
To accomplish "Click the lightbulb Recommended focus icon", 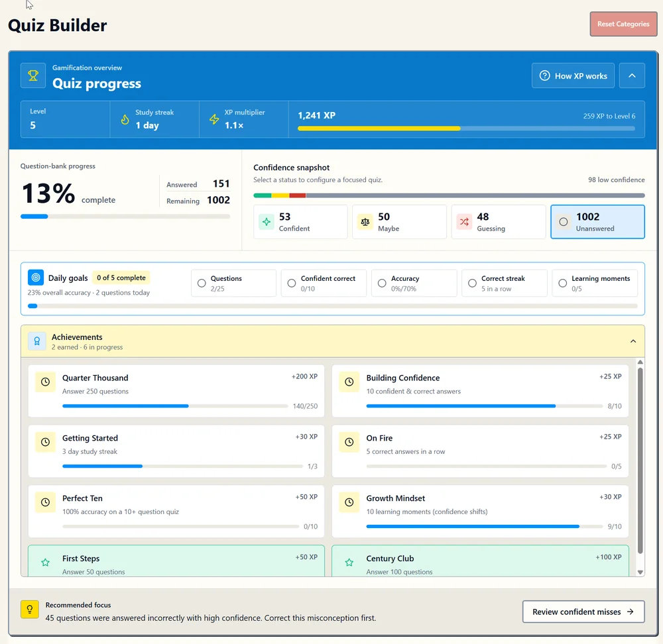I will (x=30, y=610).
